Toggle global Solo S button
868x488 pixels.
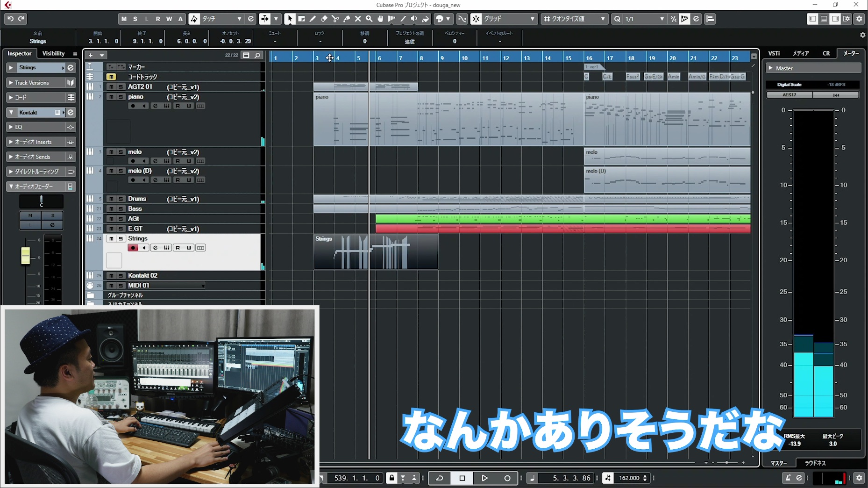point(135,19)
